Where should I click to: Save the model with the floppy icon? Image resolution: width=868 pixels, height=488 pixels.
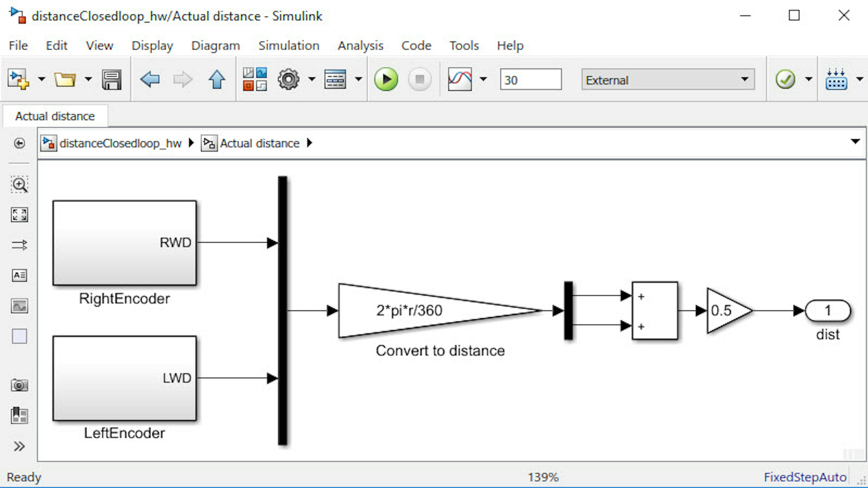pos(112,80)
